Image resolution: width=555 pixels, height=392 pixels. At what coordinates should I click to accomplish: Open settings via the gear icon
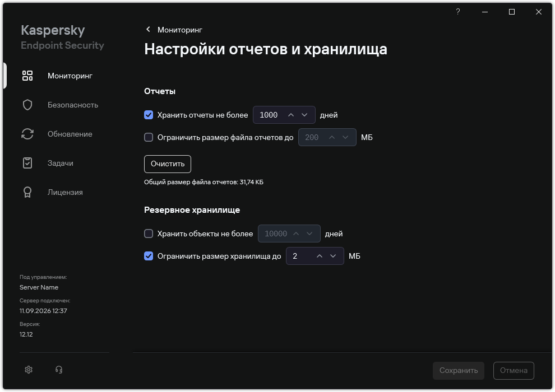coord(29,370)
